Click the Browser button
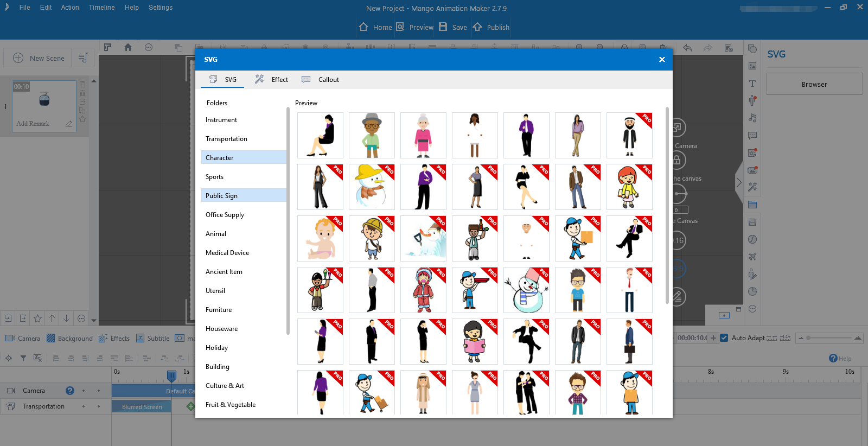868x446 pixels. (x=814, y=85)
